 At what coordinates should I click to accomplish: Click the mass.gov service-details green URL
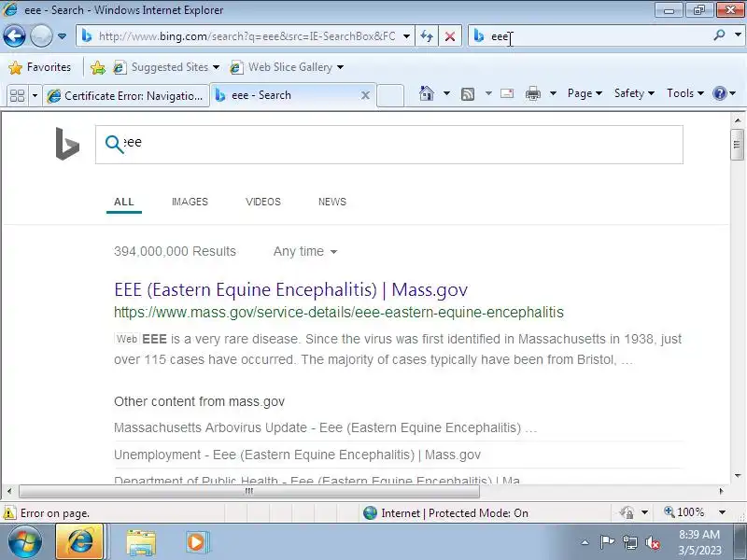339,313
